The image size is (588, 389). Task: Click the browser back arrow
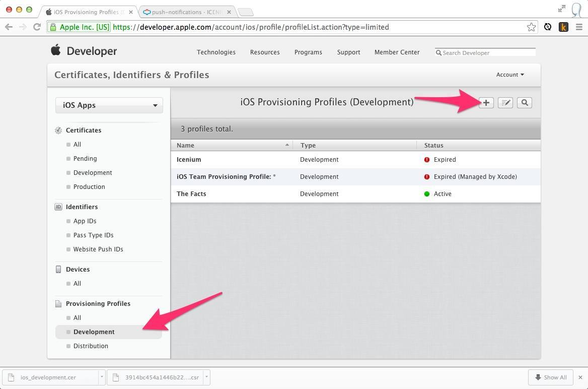click(x=9, y=27)
